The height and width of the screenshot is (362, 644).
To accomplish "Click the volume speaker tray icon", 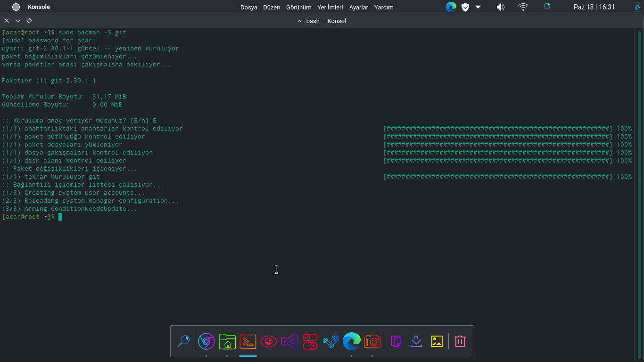I will (x=501, y=7).
